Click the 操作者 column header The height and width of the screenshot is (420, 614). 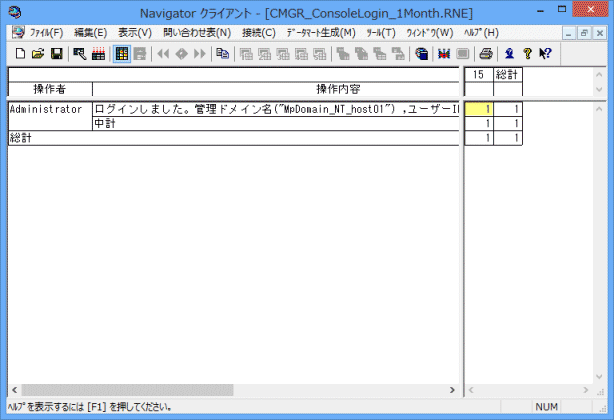[x=50, y=89]
